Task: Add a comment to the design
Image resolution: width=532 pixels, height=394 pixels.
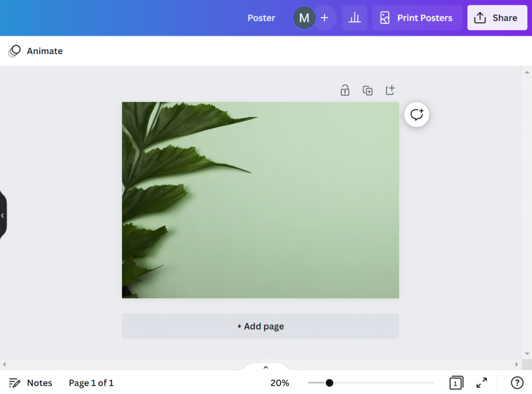Action: (416, 114)
